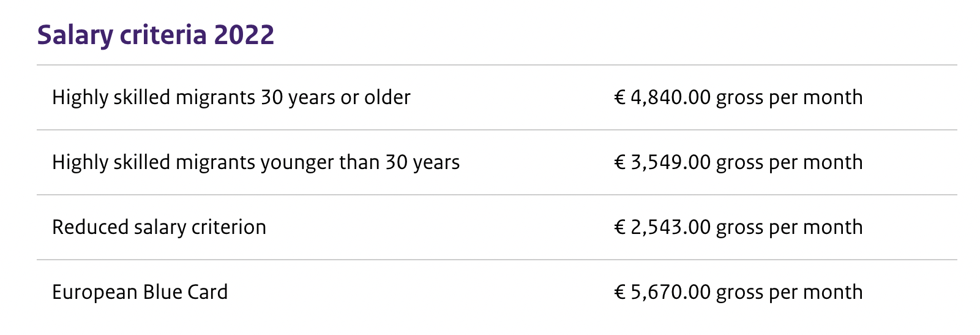Click the year "2022" in the heading

click(244, 35)
